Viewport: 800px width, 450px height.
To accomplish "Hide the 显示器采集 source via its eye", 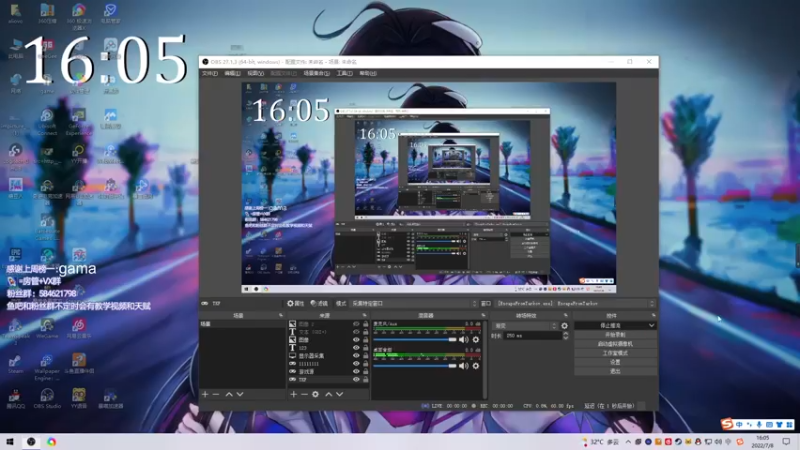I will tap(356, 356).
